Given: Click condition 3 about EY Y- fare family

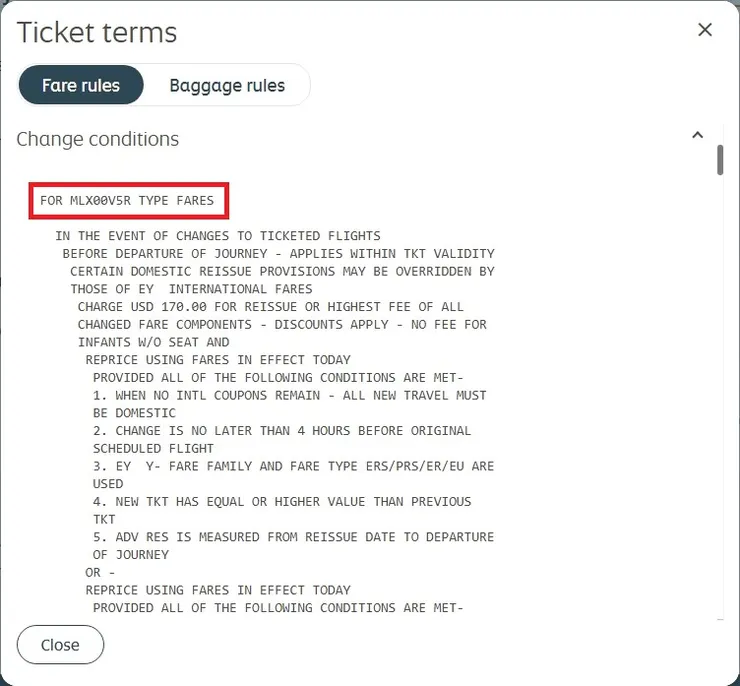Looking at the screenshot, I should click(293, 466).
